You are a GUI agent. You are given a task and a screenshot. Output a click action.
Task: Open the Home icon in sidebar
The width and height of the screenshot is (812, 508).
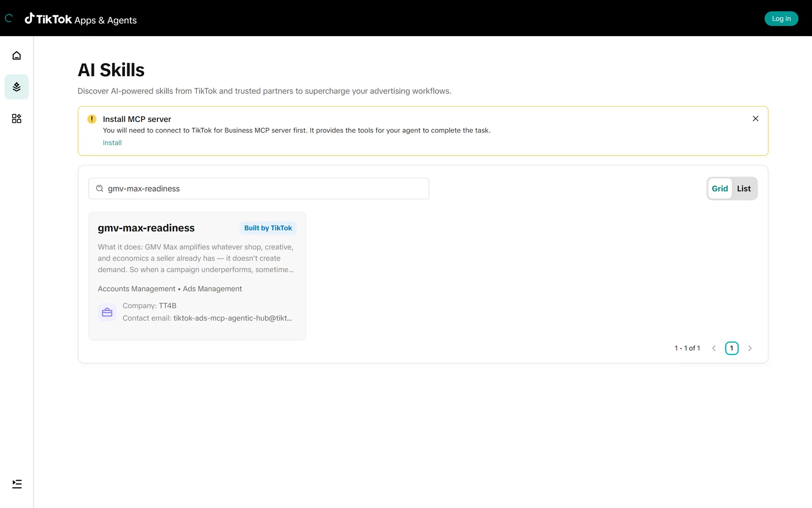(x=17, y=55)
